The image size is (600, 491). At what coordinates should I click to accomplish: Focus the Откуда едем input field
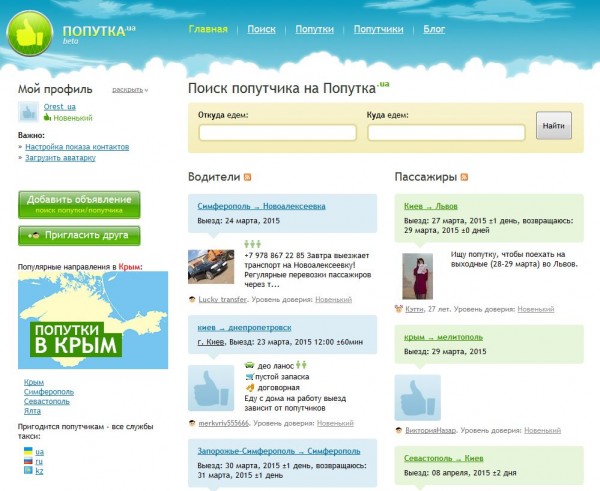277,132
